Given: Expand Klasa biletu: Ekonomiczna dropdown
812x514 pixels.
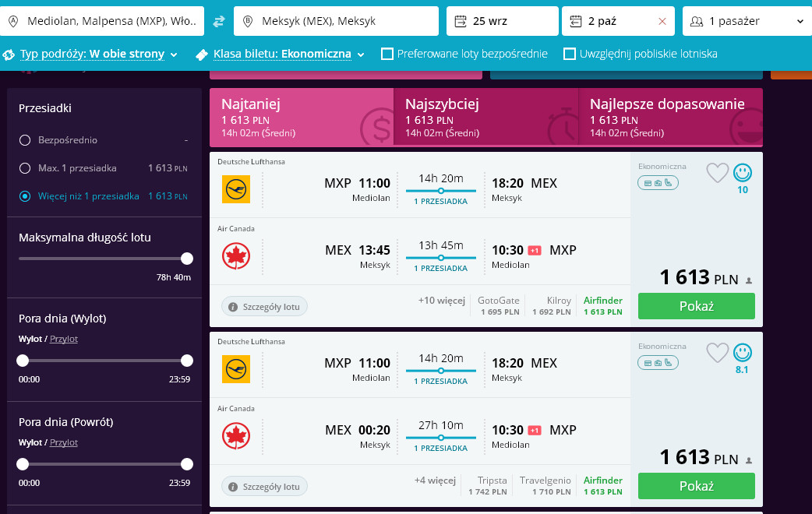Looking at the screenshot, I should [x=281, y=55].
